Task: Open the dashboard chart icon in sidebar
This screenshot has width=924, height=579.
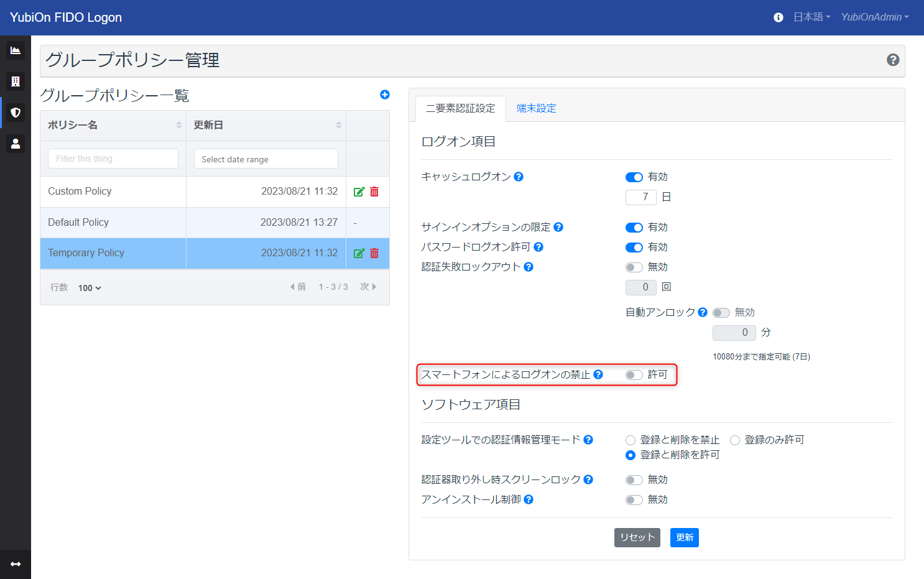Action: click(x=16, y=50)
